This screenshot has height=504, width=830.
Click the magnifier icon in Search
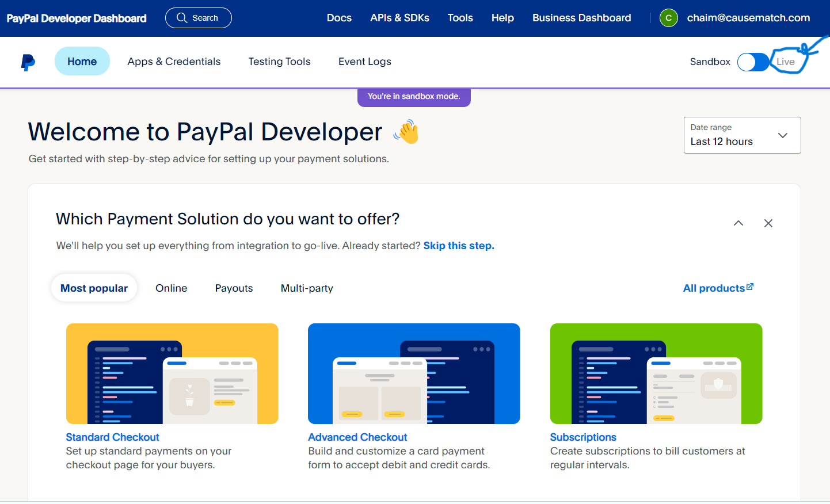pyautogui.click(x=182, y=18)
